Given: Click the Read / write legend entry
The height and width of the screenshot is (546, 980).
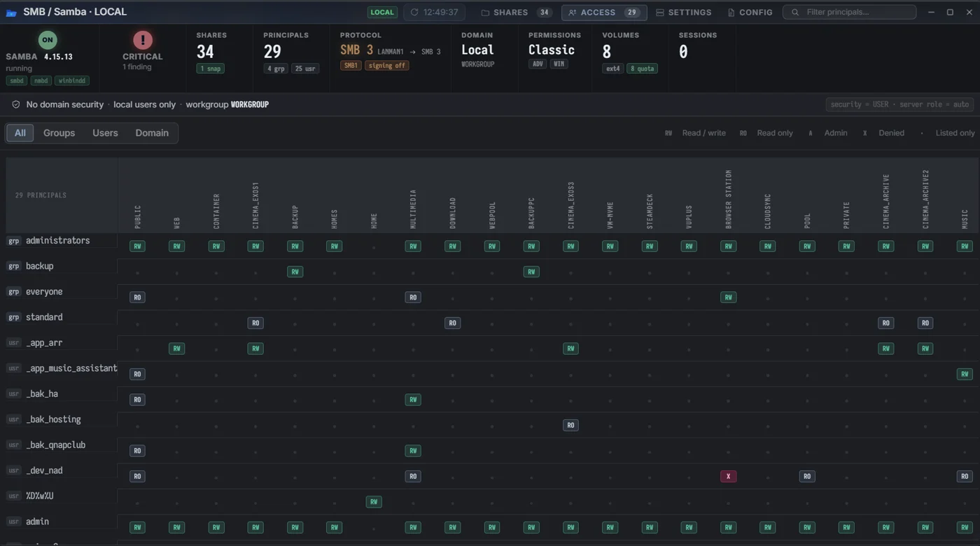Looking at the screenshot, I should 695,133.
